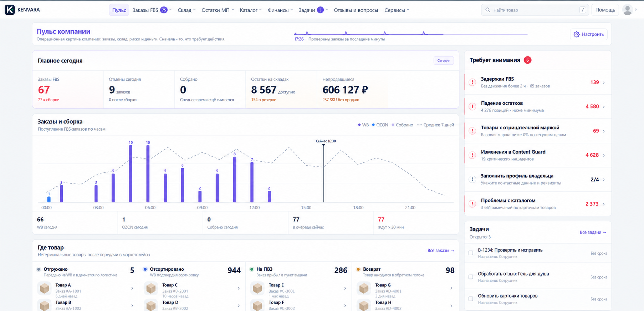Screen dimensions: 644x311
Task: Check the Обновить карточки товаров task
Action: click(471, 299)
